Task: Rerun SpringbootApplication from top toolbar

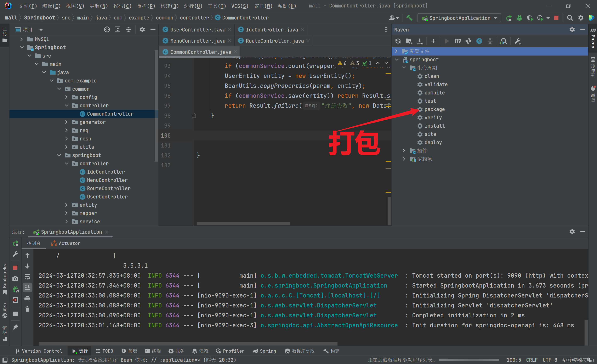Action: tap(509, 18)
